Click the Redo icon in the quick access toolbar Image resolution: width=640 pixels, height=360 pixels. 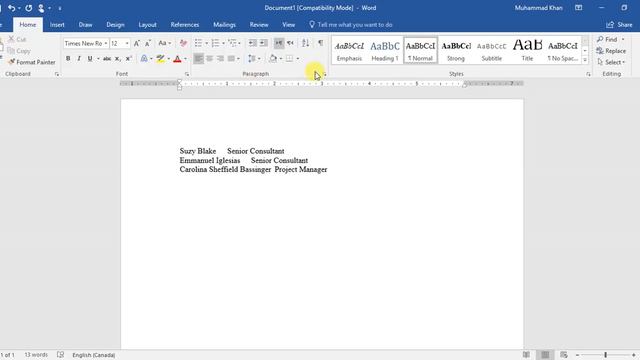(29, 8)
